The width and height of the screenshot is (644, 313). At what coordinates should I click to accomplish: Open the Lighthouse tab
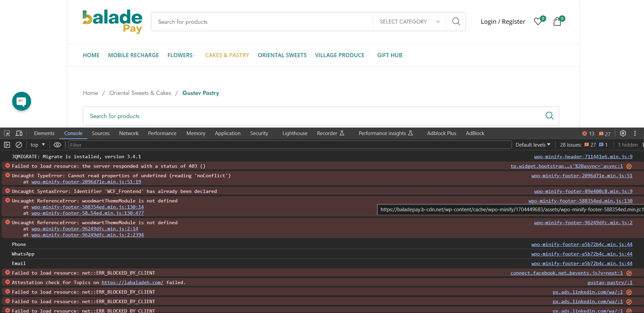pyautogui.click(x=295, y=133)
